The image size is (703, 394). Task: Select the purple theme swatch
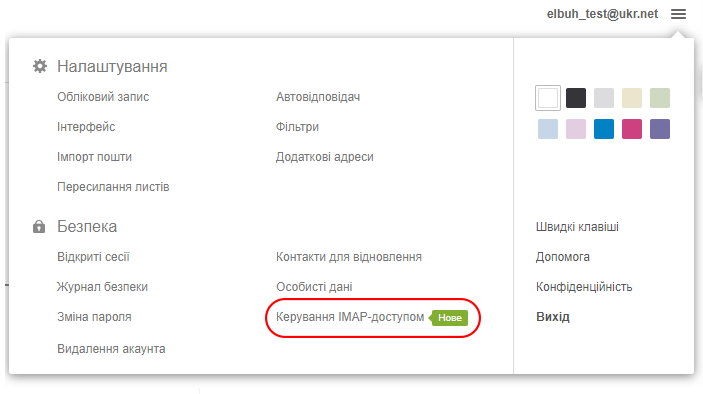click(660, 129)
